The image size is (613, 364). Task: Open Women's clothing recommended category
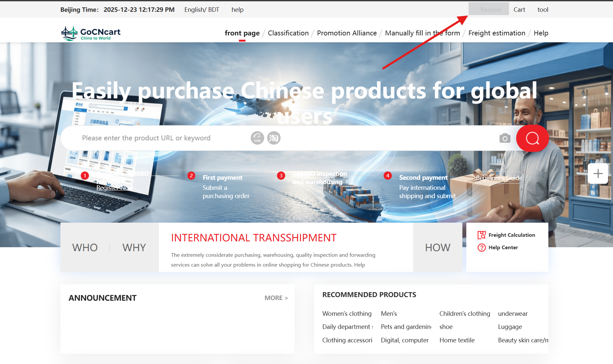point(347,313)
